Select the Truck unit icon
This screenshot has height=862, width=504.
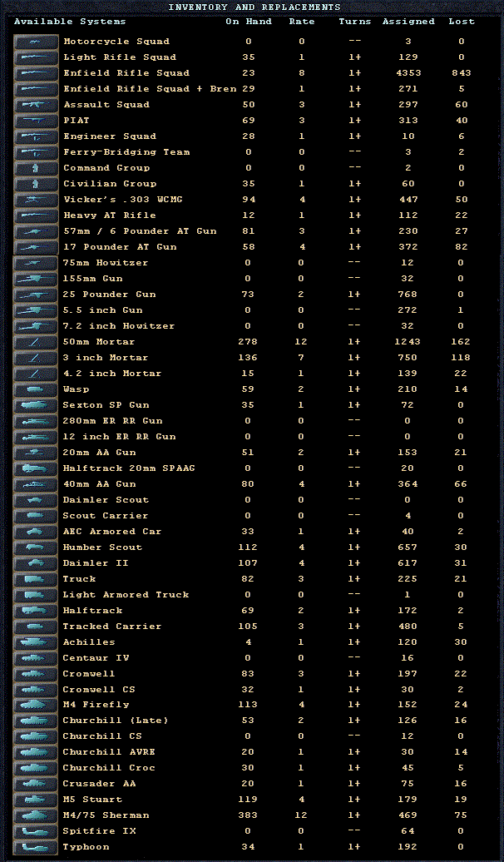tap(36, 579)
